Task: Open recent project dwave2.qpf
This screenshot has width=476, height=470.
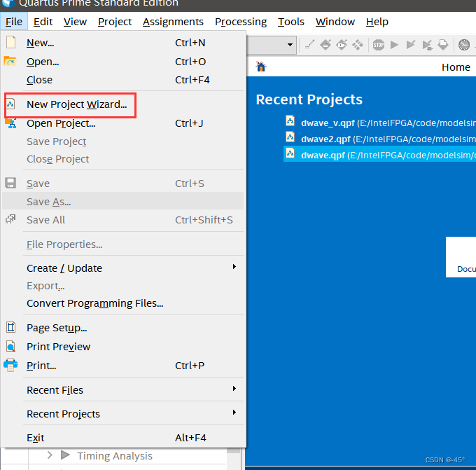Action: tap(388, 139)
